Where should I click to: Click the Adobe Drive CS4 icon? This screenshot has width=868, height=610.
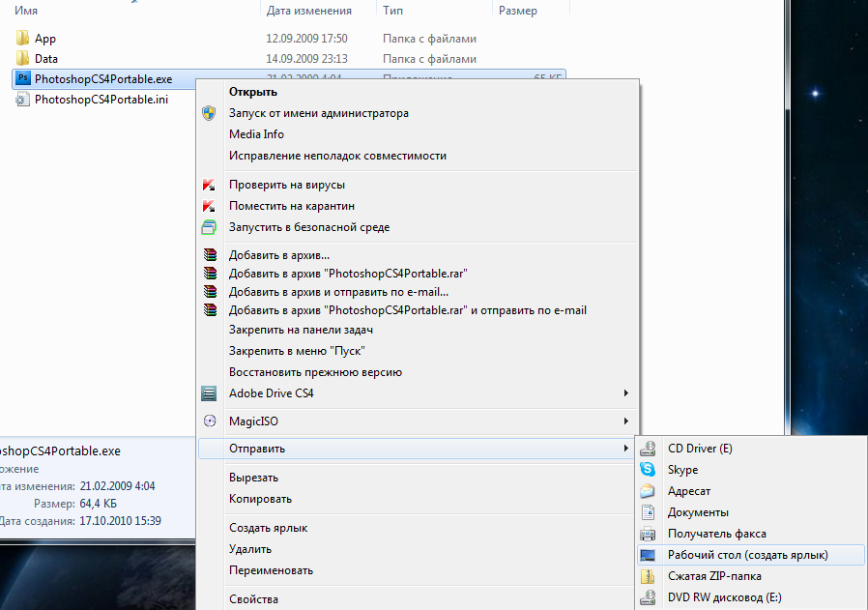(x=209, y=393)
